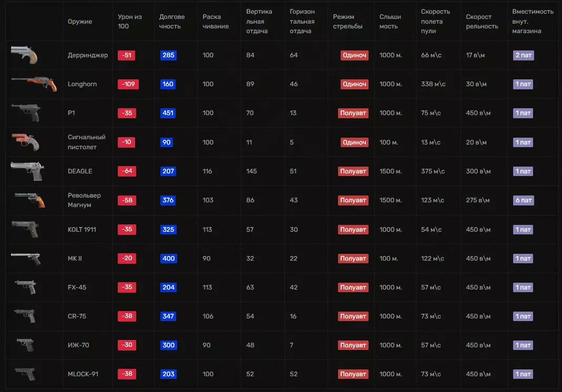Click the DEAGLE pistol image
Viewport: 562px width, 392px height.
click(27, 171)
